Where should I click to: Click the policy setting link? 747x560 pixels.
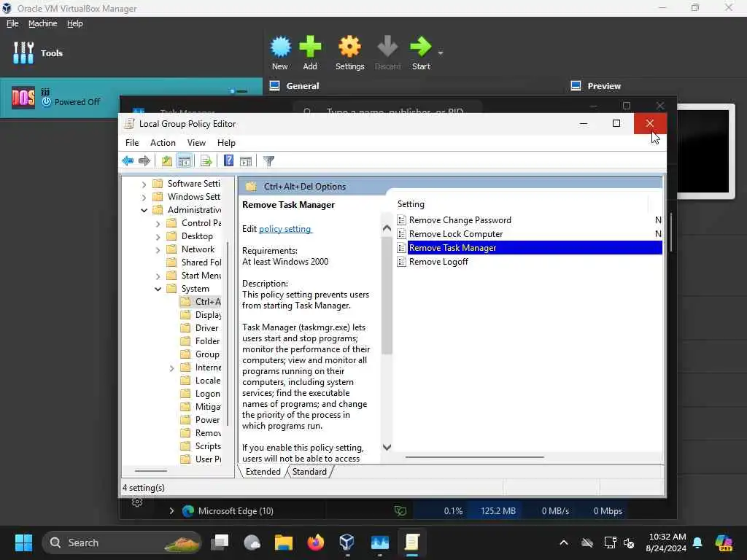285,229
